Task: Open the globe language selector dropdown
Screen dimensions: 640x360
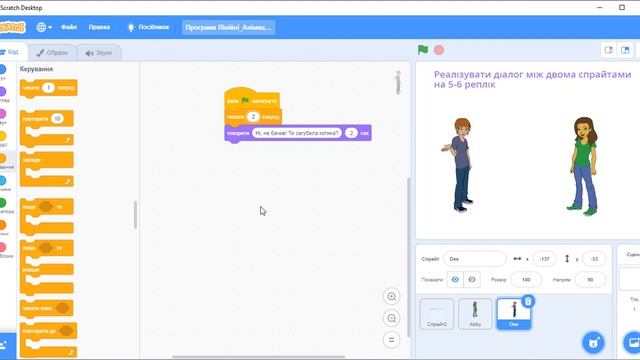Action: (x=44, y=27)
